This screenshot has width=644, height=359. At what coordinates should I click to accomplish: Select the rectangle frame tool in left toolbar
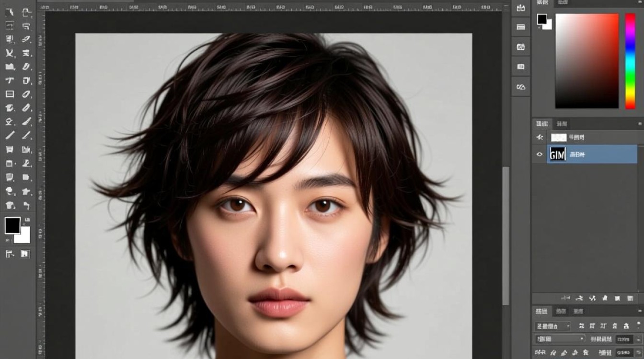click(10, 94)
